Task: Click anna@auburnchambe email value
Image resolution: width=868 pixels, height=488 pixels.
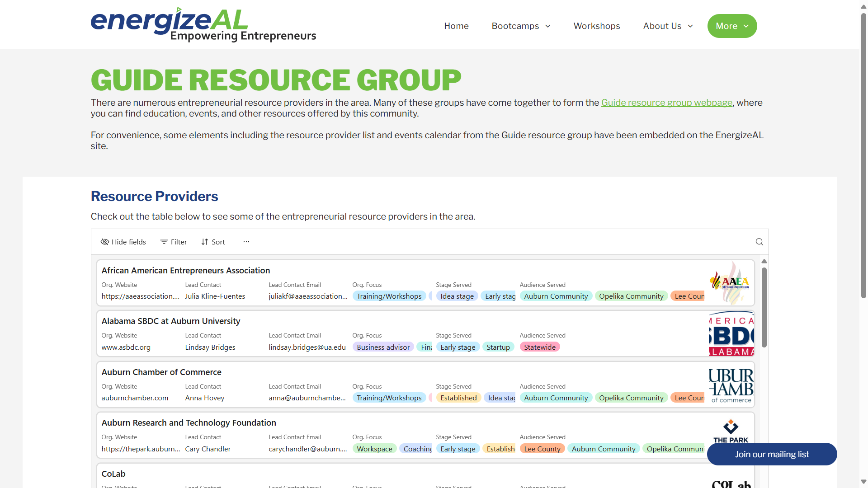Action: pos(307,398)
